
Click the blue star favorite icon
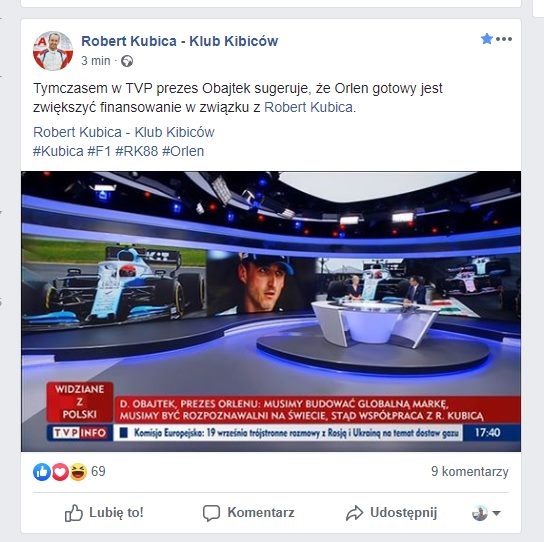coord(487,39)
